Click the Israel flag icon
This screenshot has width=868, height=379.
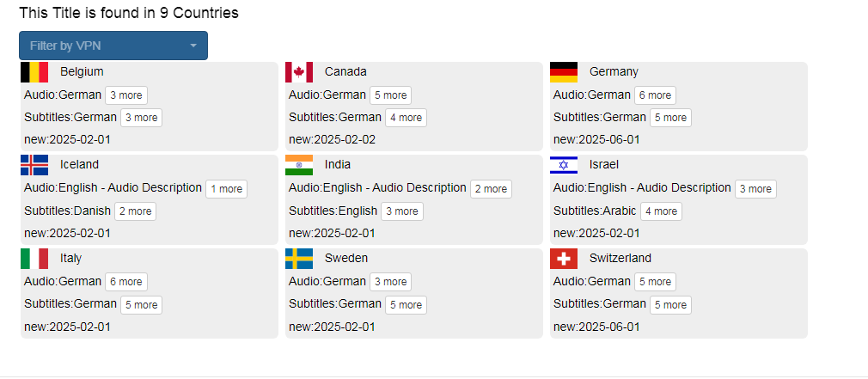tap(564, 165)
